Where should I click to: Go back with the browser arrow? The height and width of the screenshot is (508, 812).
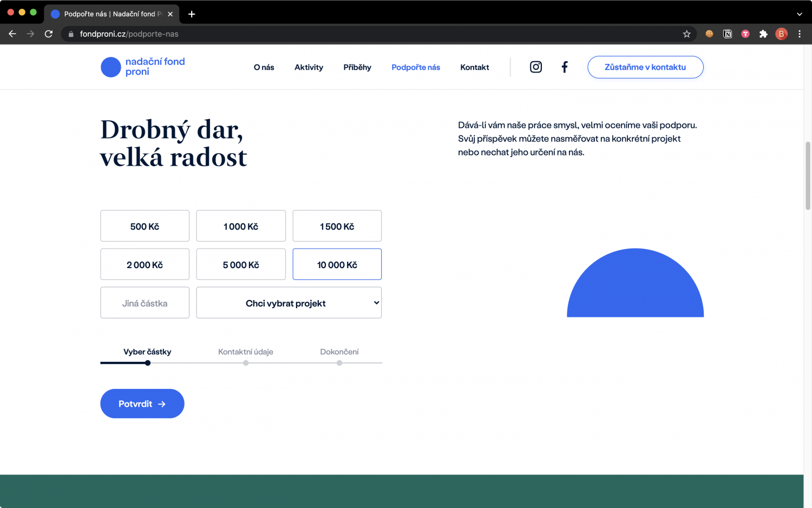click(12, 34)
